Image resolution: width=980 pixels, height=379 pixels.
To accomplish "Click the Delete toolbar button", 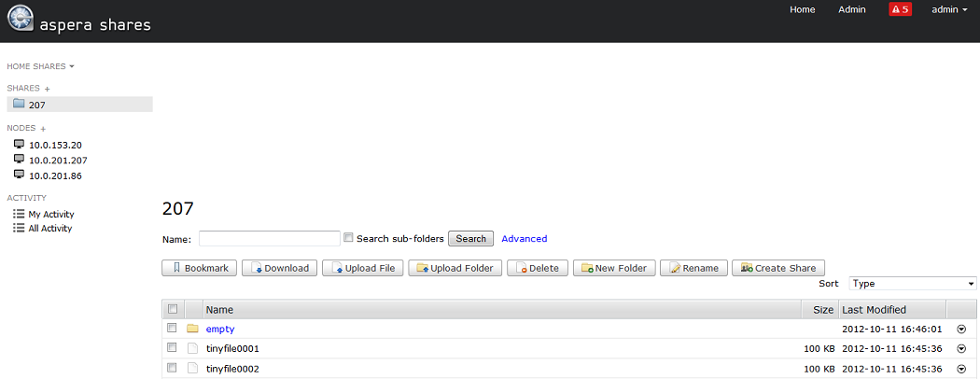I will (x=537, y=268).
